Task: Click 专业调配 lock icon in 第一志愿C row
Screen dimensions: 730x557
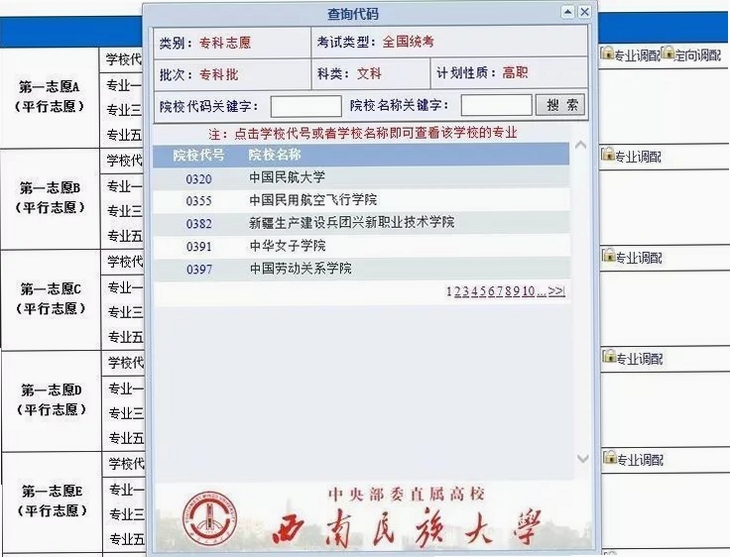Action: (x=608, y=255)
